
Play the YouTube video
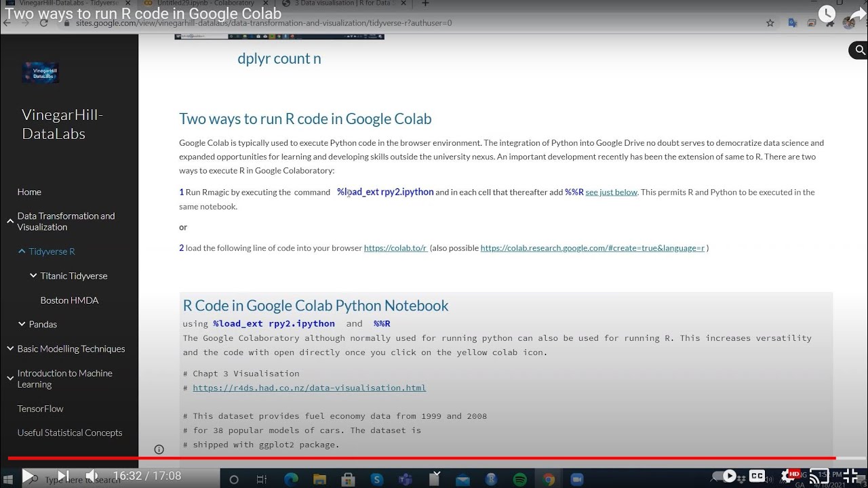[x=28, y=476]
